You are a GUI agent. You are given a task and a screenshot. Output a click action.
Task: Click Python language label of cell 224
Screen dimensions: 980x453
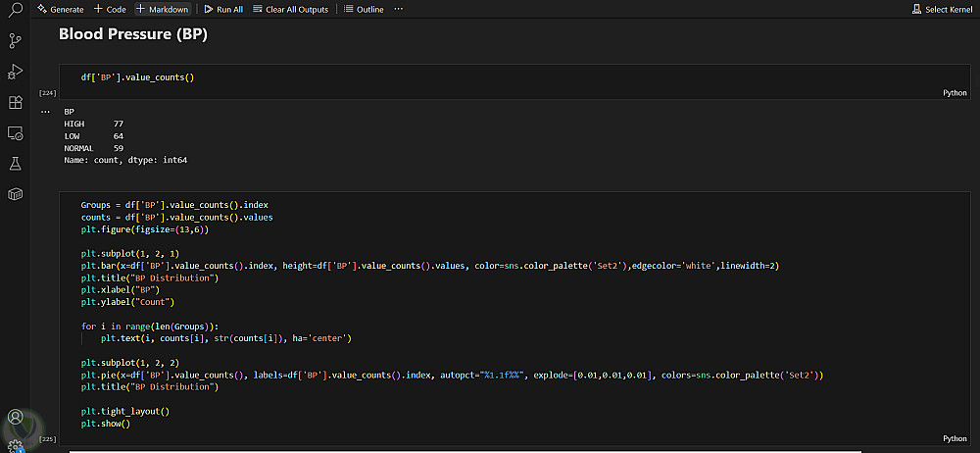955,93
